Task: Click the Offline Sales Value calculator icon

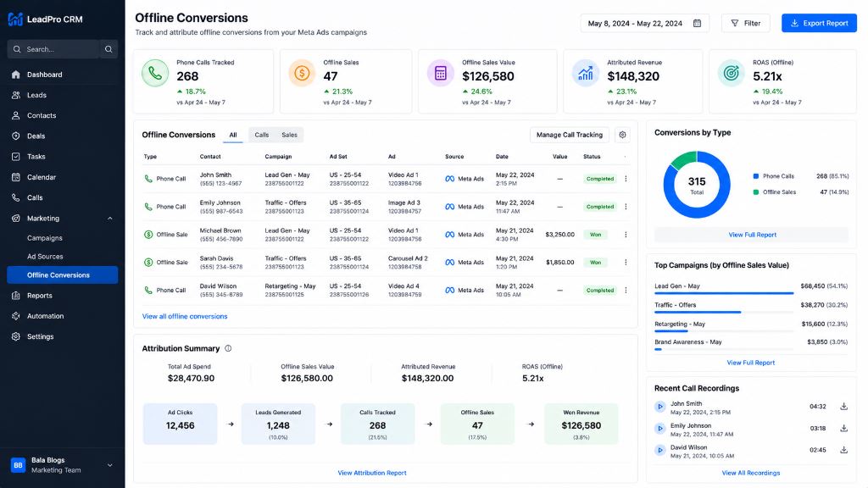Action: click(441, 73)
